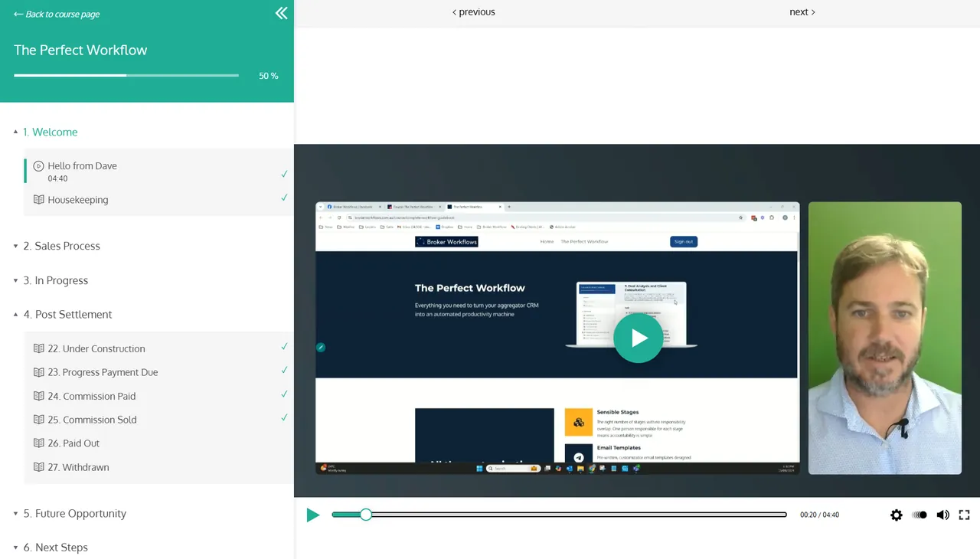
Task: Click the Sensible Stages orange icon in video
Action: coord(579,422)
